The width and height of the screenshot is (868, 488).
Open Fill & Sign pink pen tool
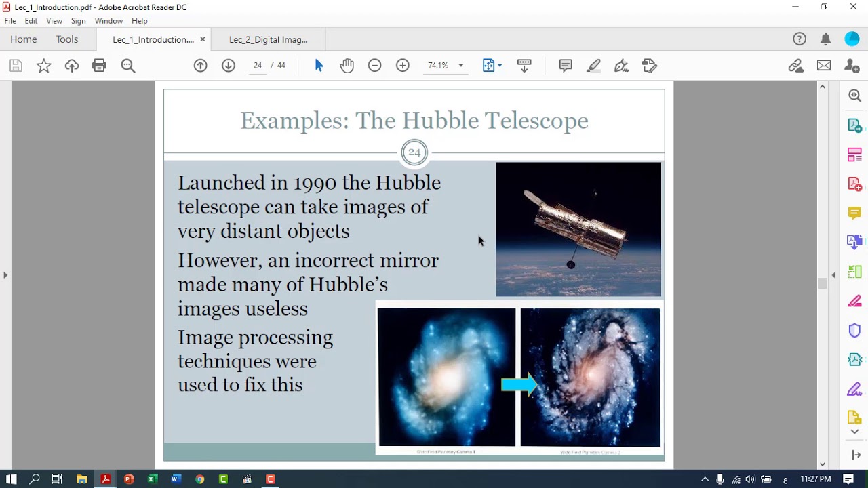coord(854,301)
